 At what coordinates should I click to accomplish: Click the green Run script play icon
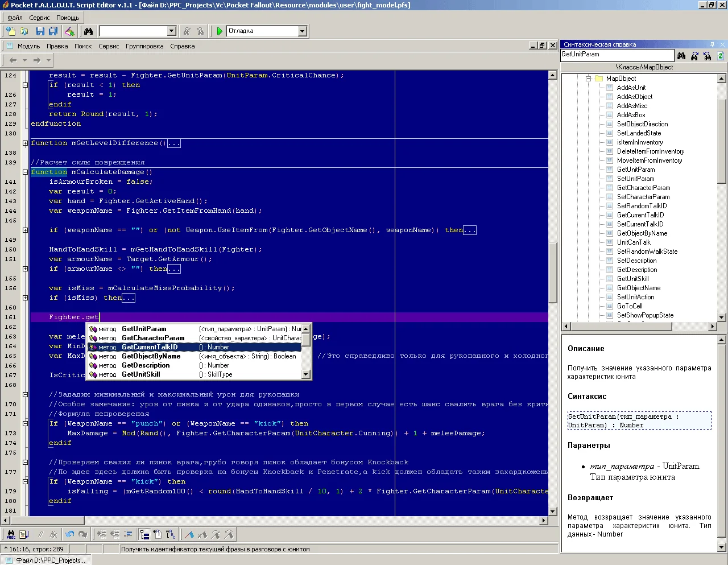pos(220,31)
